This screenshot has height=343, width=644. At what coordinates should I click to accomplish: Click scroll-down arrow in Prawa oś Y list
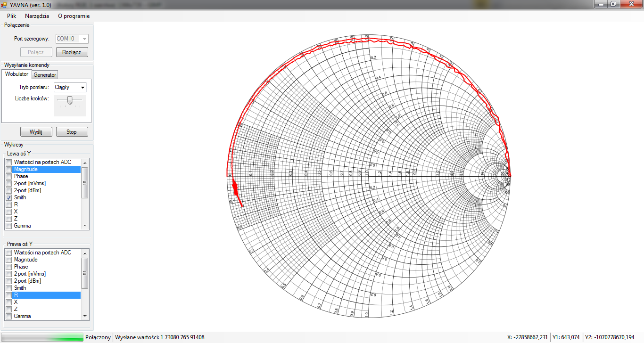(x=85, y=316)
